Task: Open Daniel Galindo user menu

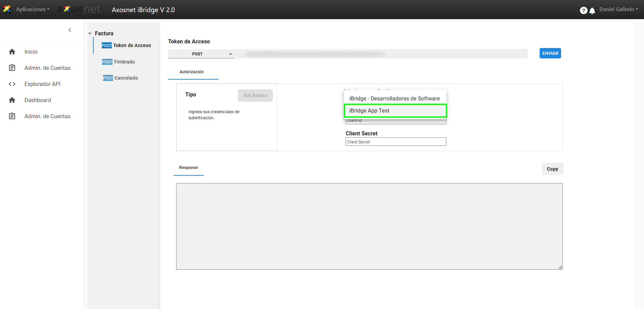Action: 618,9
